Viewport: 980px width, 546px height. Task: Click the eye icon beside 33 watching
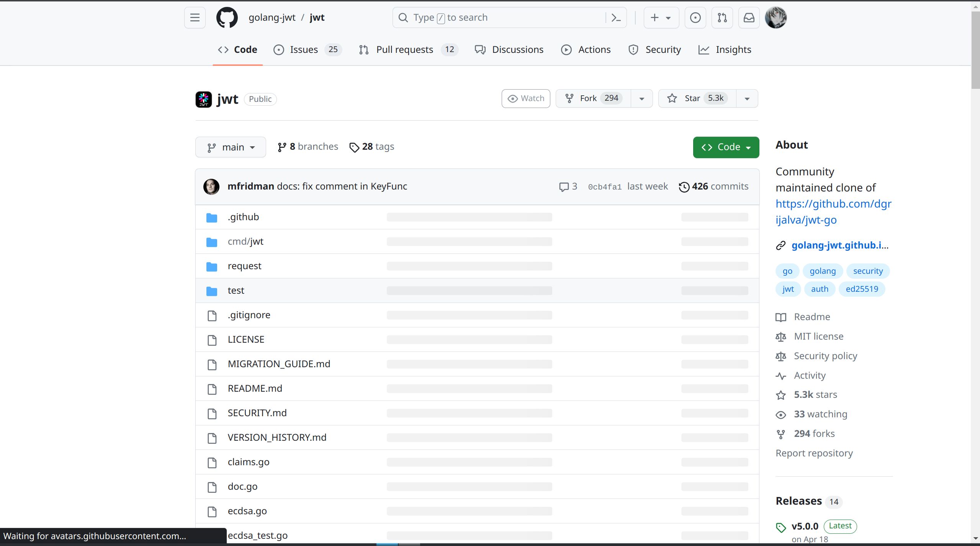780,415
